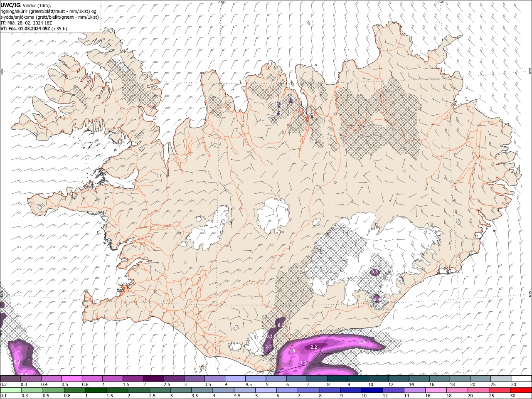Click the '(+35 h)' forecast offset text
This screenshot has width=532, height=399.
(59, 29)
